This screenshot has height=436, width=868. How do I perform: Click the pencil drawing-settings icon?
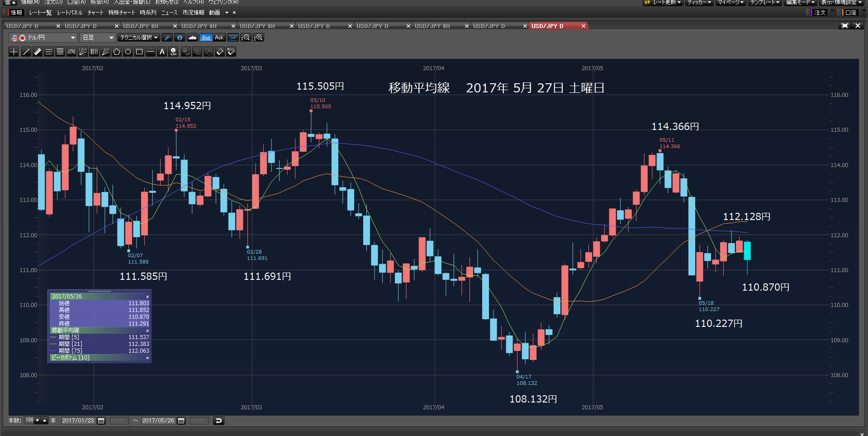coord(167,38)
